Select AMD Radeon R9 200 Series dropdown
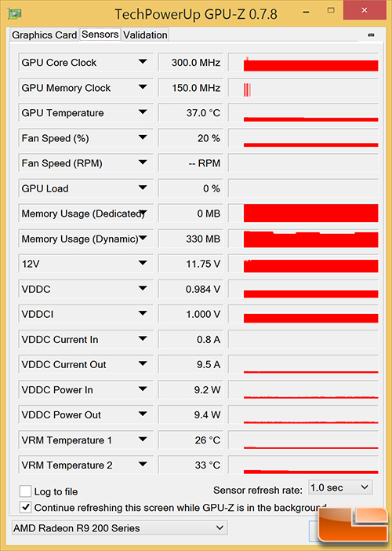Viewport: 392px width, 551px height. point(119,527)
